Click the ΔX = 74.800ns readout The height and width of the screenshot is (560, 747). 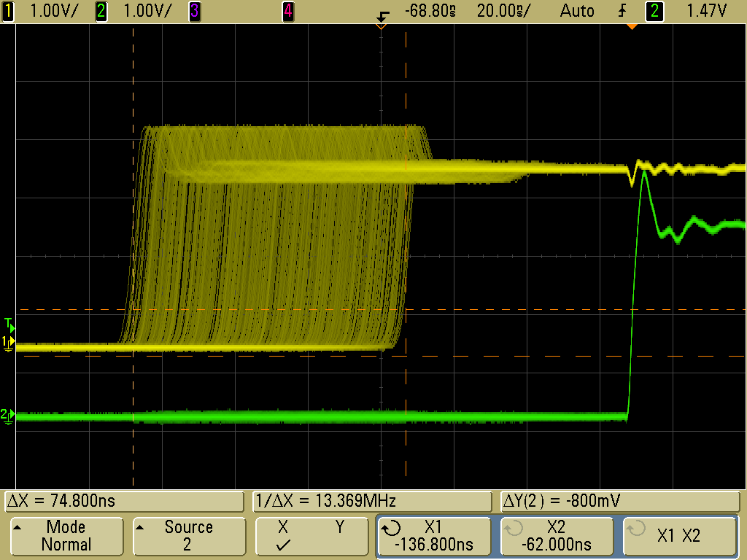(124, 501)
